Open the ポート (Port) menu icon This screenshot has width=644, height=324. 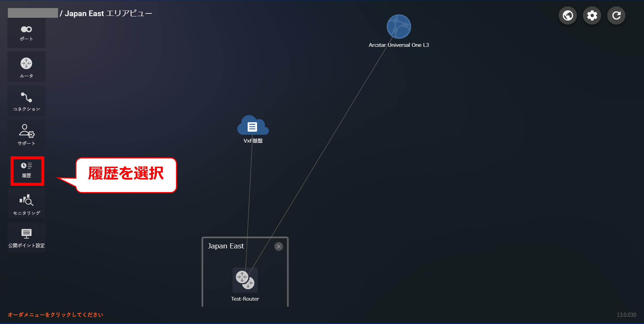click(26, 33)
